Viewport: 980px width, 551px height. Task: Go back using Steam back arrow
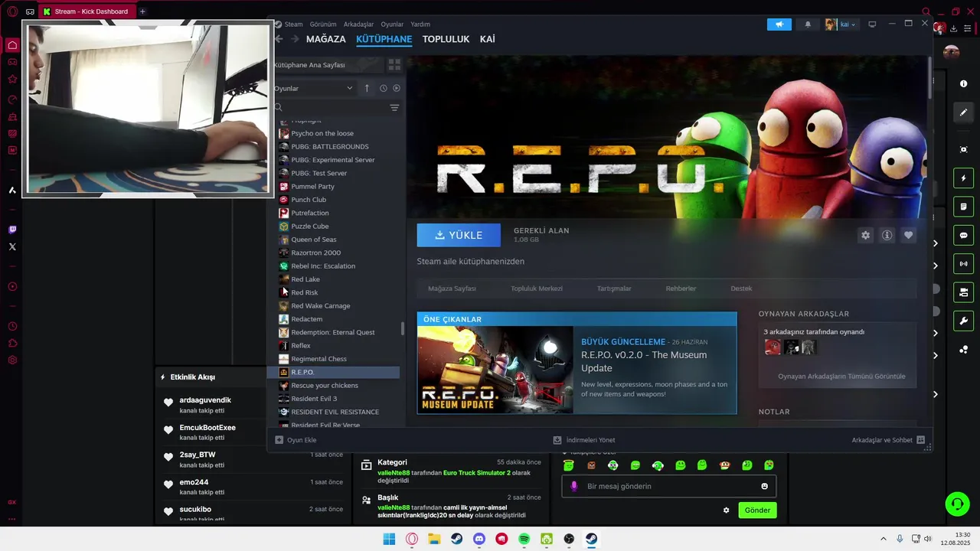279,39
